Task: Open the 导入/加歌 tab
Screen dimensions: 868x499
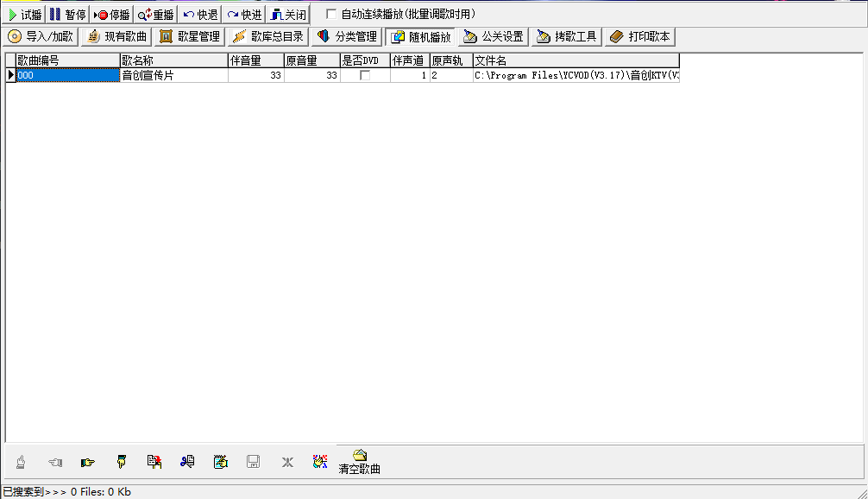Action: pyautogui.click(x=41, y=36)
